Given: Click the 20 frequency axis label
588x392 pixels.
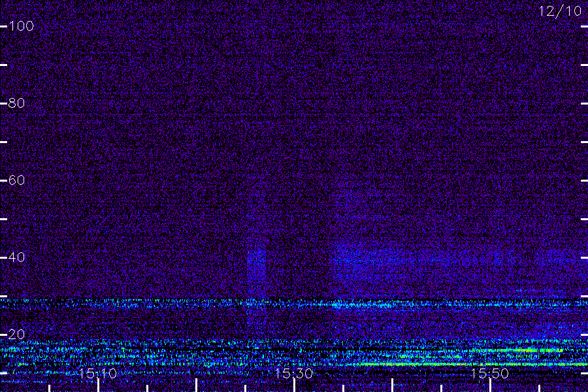Looking at the screenshot, I should (x=16, y=334).
